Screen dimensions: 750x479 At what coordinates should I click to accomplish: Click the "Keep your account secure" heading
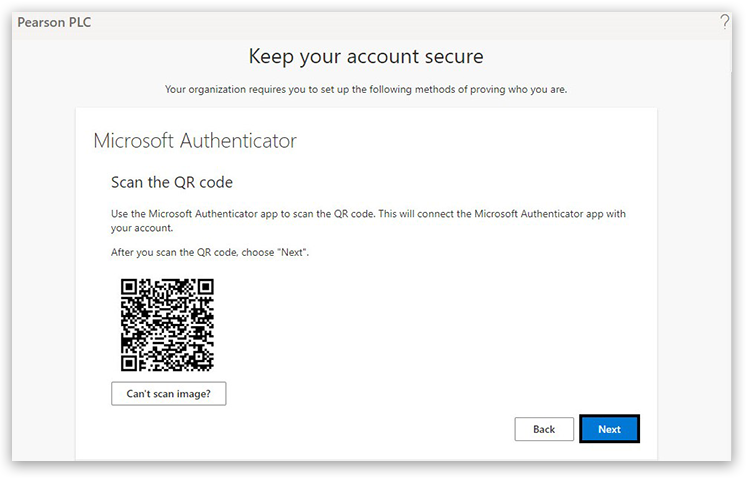(x=365, y=56)
